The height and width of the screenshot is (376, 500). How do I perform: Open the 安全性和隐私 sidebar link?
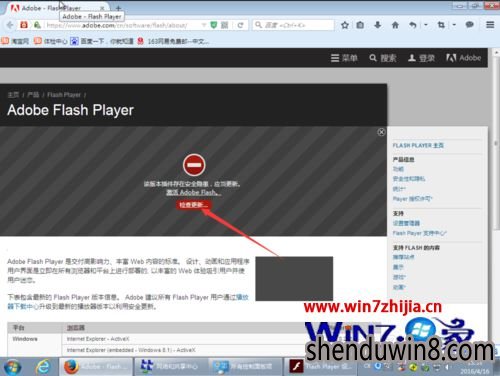pyautogui.click(x=409, y=179)
